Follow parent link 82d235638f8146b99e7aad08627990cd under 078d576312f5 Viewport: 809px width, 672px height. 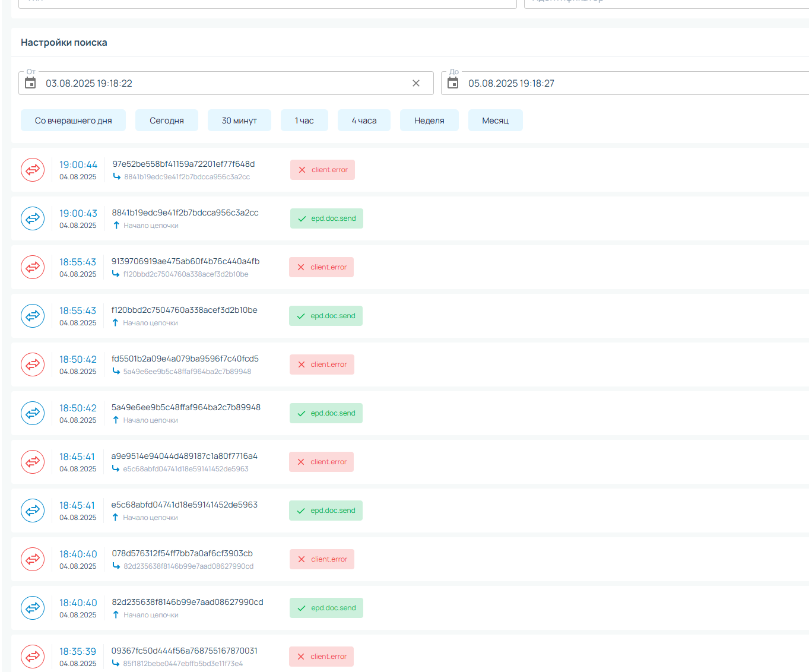189,566
